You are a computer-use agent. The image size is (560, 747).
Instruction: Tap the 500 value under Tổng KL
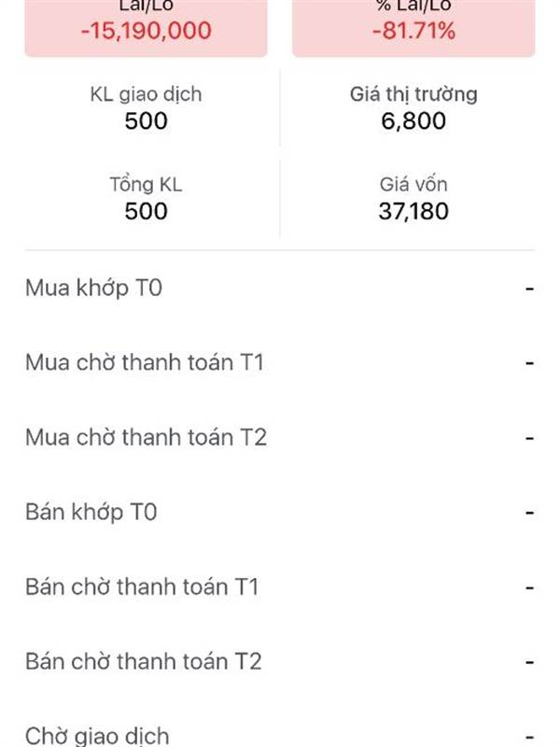click(x=146, y=211)
